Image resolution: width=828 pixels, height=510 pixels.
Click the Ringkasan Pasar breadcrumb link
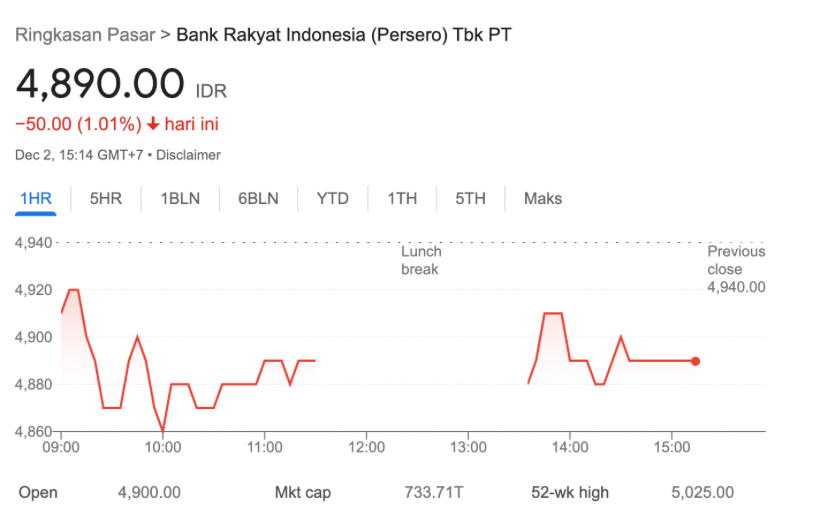[84, 35]
